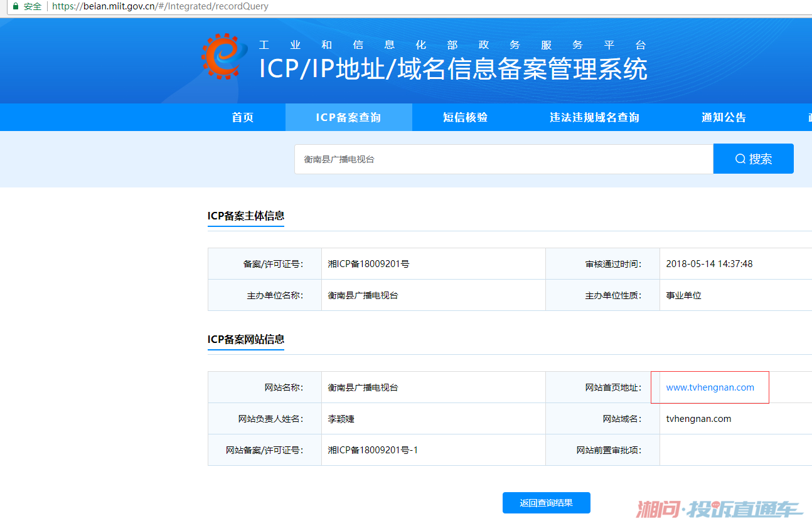Click the orange ICP platform logo
Viewport: 812px width, 526px height.
pyautogui.click(x=222, y=60)
